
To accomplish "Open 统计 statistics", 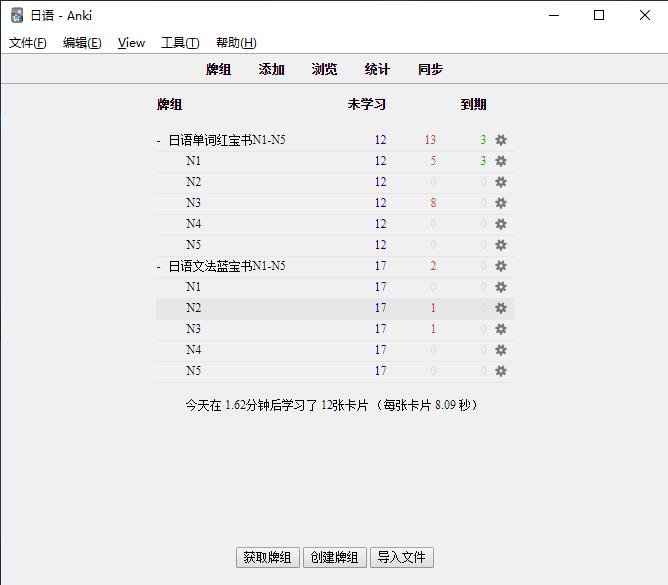I will pos(377,69).
